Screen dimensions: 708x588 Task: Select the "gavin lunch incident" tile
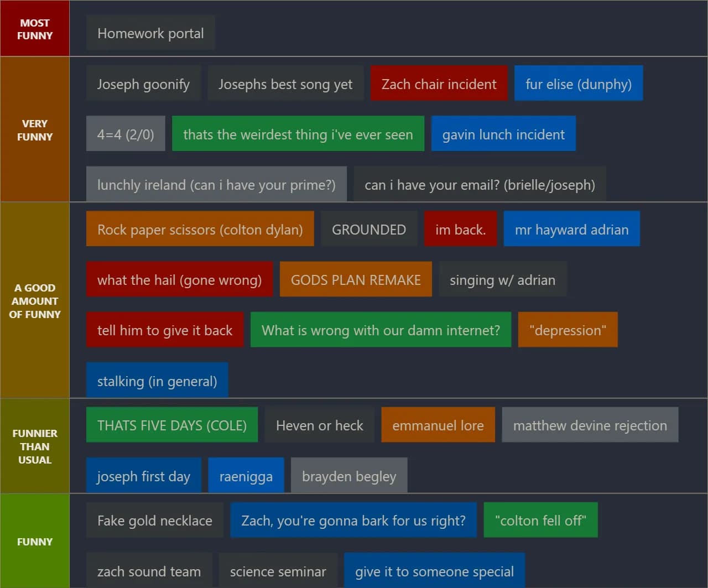pos(503,134)
